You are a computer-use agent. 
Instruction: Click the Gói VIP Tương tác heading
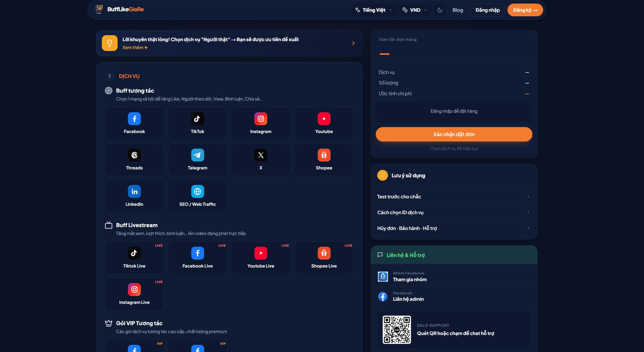point(139,323)
